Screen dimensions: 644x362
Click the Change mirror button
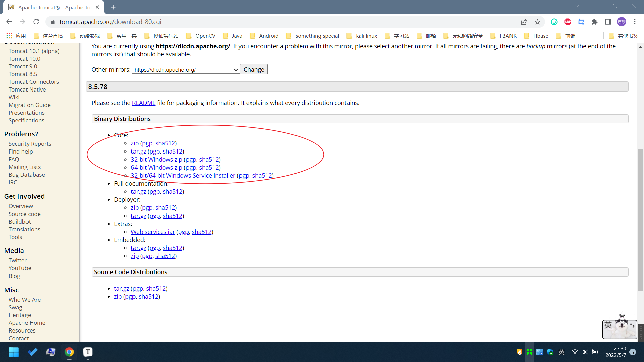click(x=254, y=69)
